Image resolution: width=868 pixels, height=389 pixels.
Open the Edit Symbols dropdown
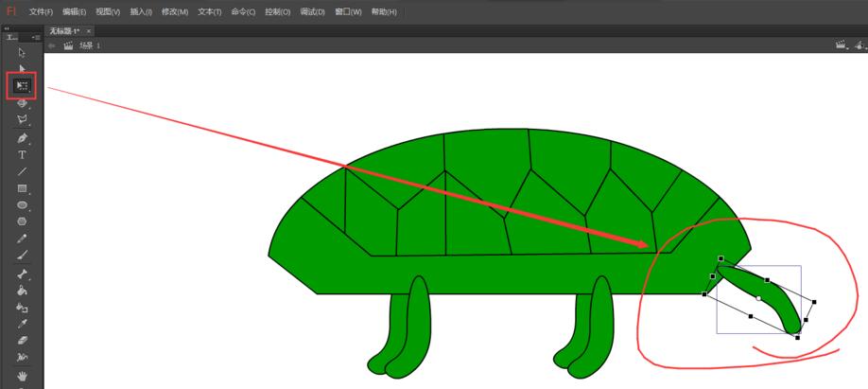click(x=859, y=44)
